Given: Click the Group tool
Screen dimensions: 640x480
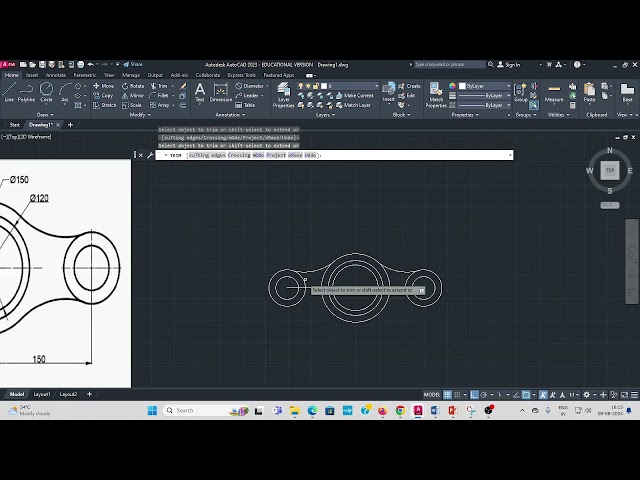Looking at the screenshot, I should point(520,92).
